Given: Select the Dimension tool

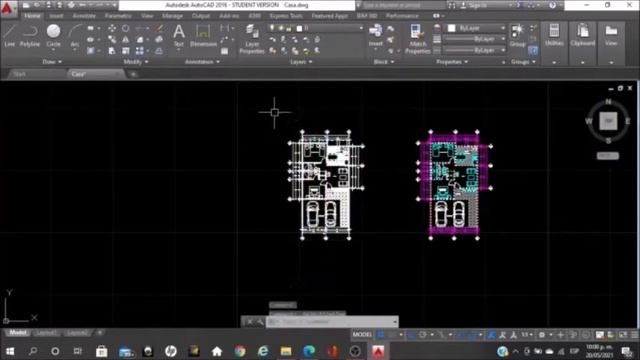Looking at the screenshot, I should 203,35.
